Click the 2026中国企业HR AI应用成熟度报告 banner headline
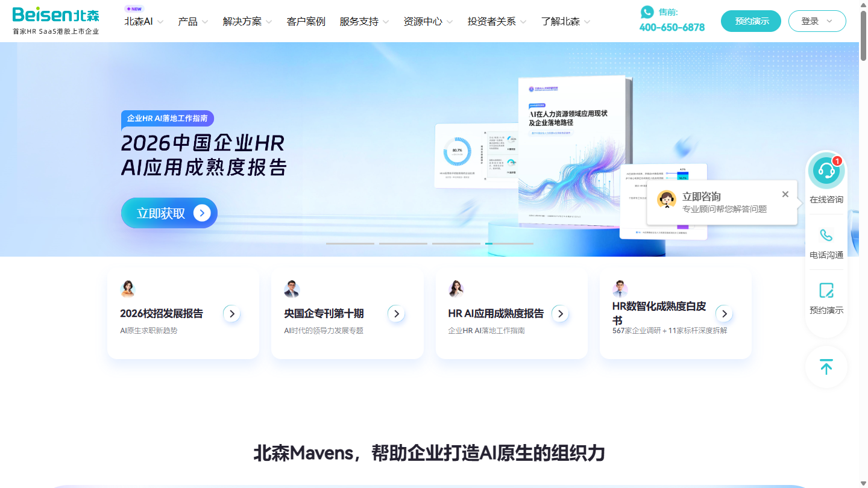Image resolution: width=868 pixels, height=488 pixels. (204, 155)
